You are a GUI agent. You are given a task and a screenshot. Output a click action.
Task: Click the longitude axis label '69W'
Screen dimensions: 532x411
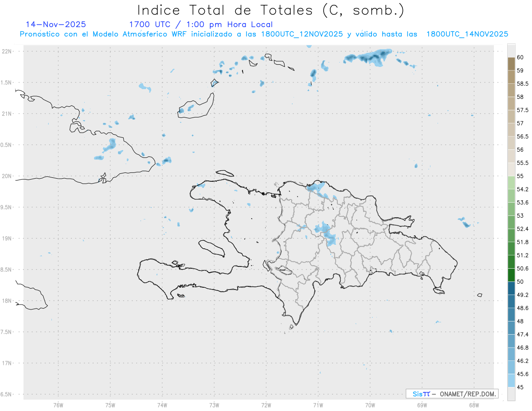tap(422, 405)
